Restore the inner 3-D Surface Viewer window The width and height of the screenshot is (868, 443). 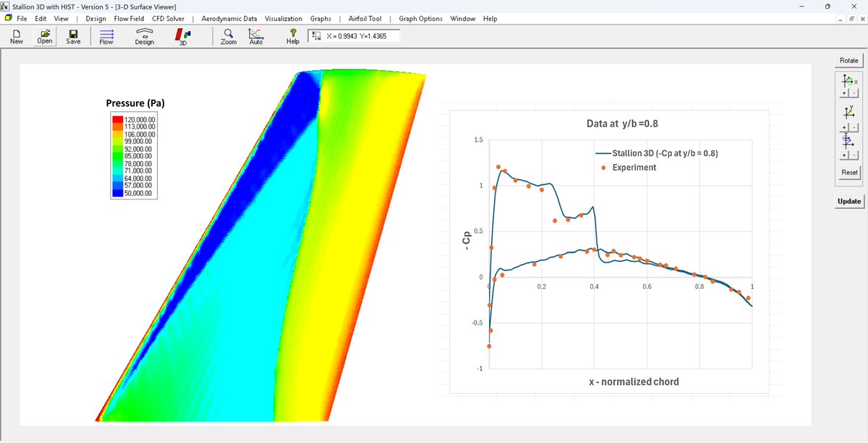(x=851, y=19)
